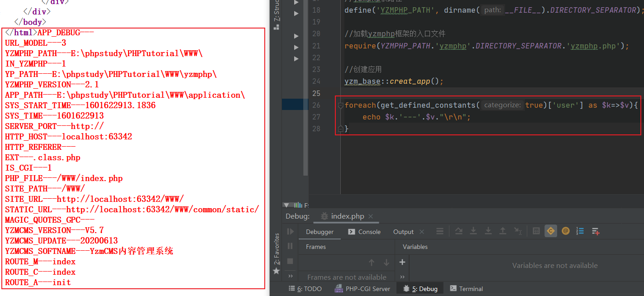Click 'SYS_TIME---1601622913' output line

[54, 116]
